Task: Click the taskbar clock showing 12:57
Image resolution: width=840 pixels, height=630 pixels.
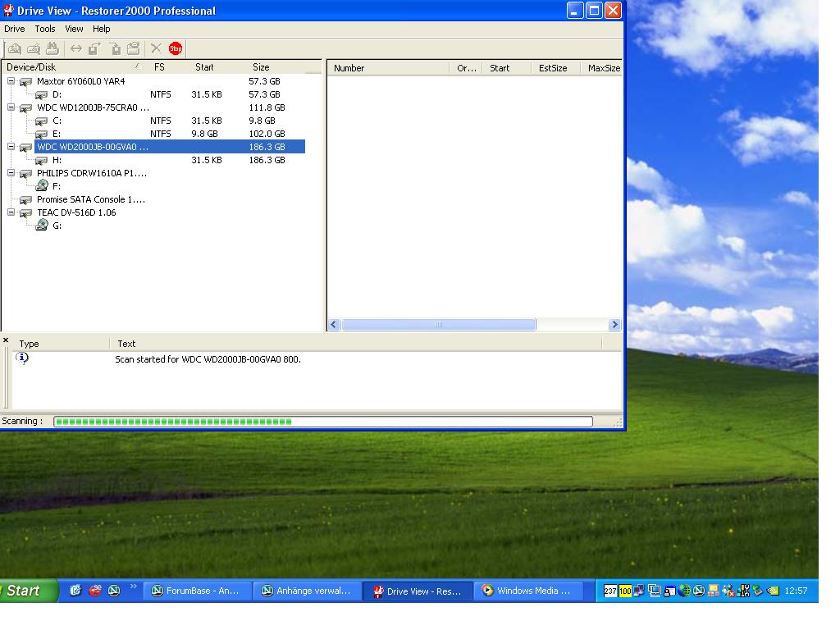Action: (x=796, y=591)
